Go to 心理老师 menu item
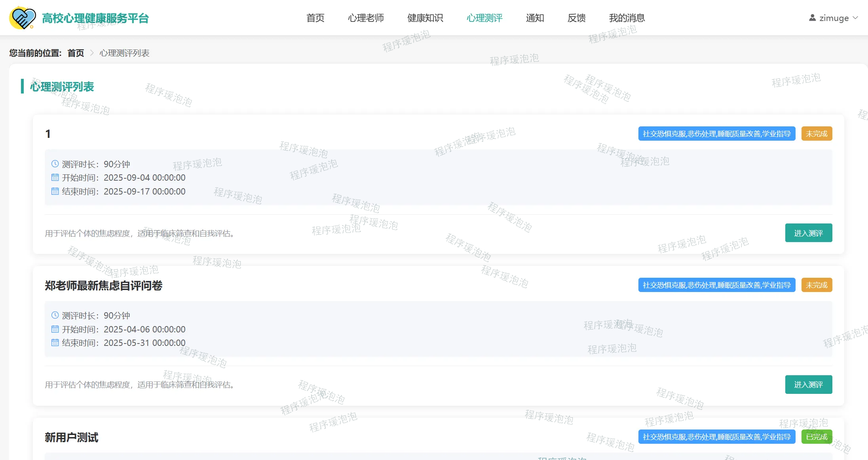Screen dimensions: 868x460 coord(366,18)
